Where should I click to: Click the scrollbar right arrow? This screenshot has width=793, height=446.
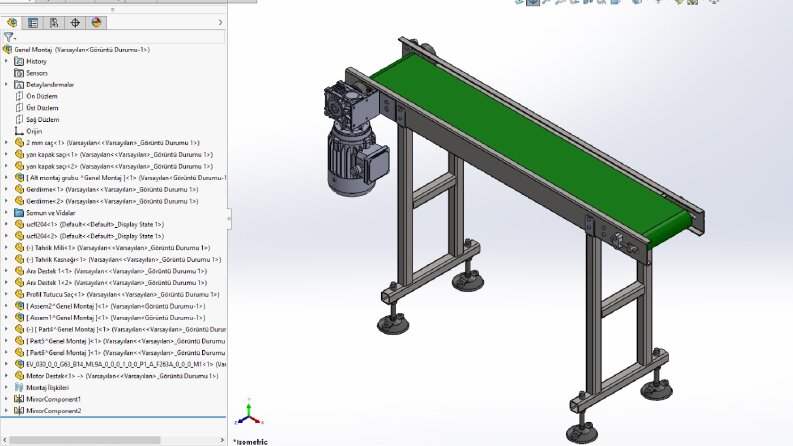222,440
